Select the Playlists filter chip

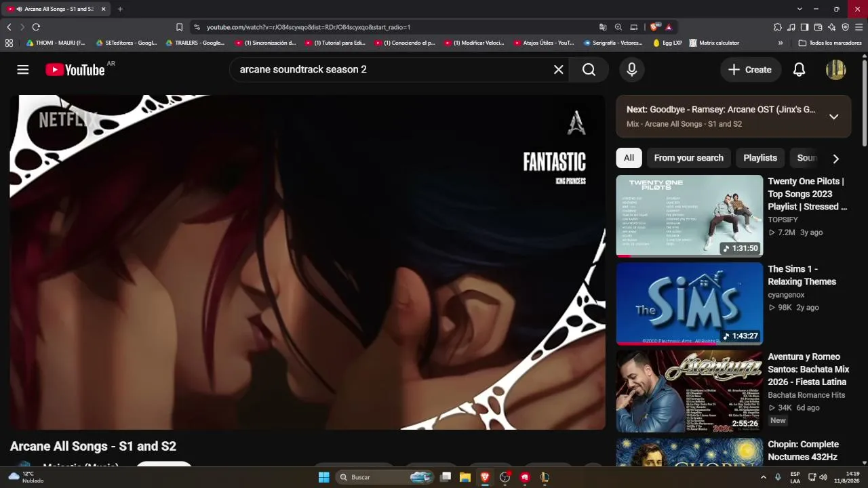760,158
